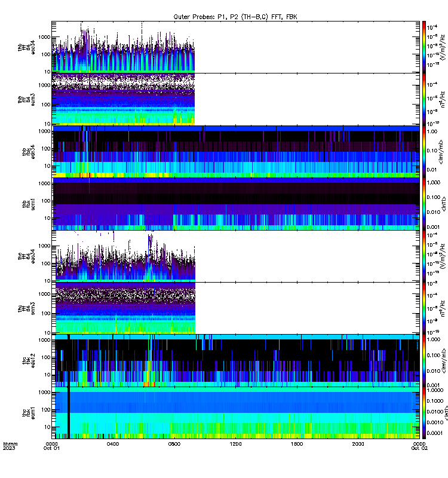
Task: Click the thb scm3 nT²/Hz color bar
Action: click(424, 99)
